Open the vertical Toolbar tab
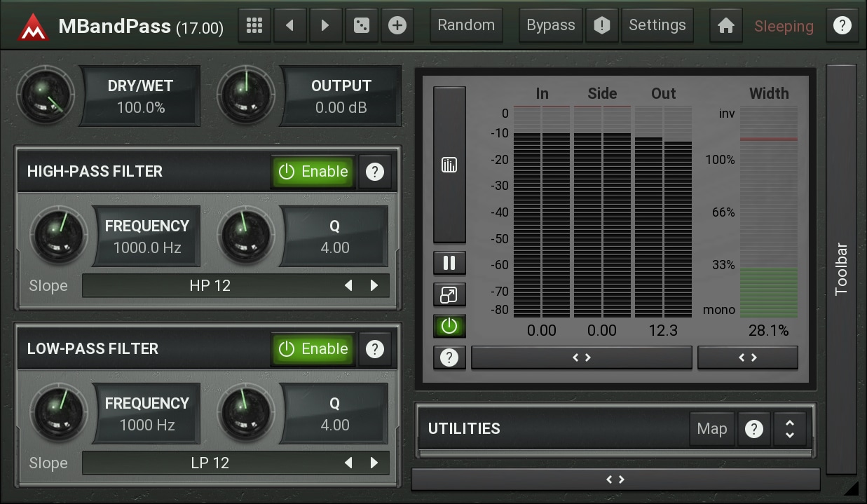This screenshot has height=504, width=867. click(841, 269)
